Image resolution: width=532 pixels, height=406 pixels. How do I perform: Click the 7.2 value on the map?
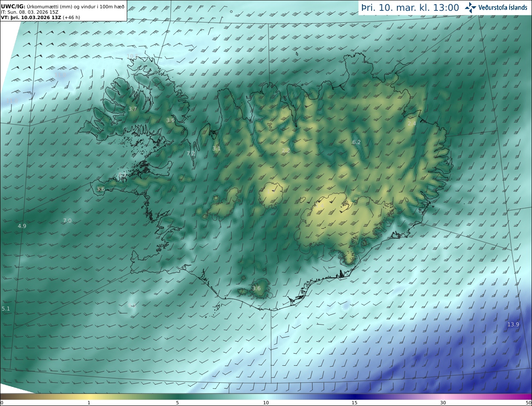pyautogui.click(x=191, y=154)
